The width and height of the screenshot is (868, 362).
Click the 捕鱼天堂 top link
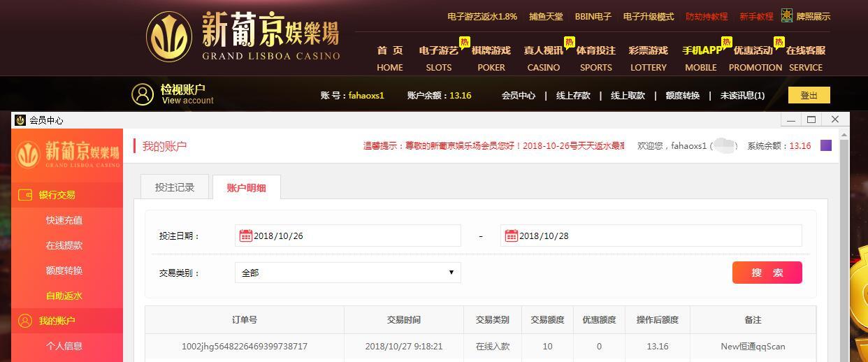pos(546,16)
